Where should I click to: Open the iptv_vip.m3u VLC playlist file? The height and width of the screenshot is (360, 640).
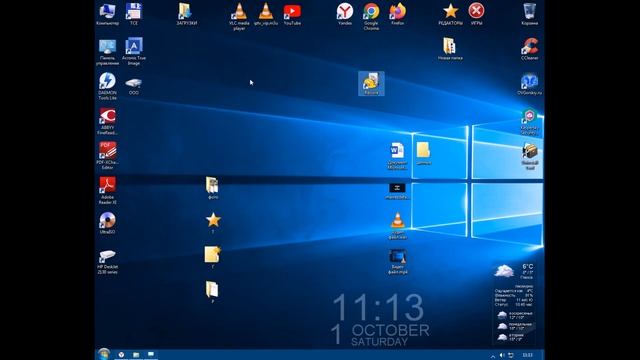click(x=266, y=14)
